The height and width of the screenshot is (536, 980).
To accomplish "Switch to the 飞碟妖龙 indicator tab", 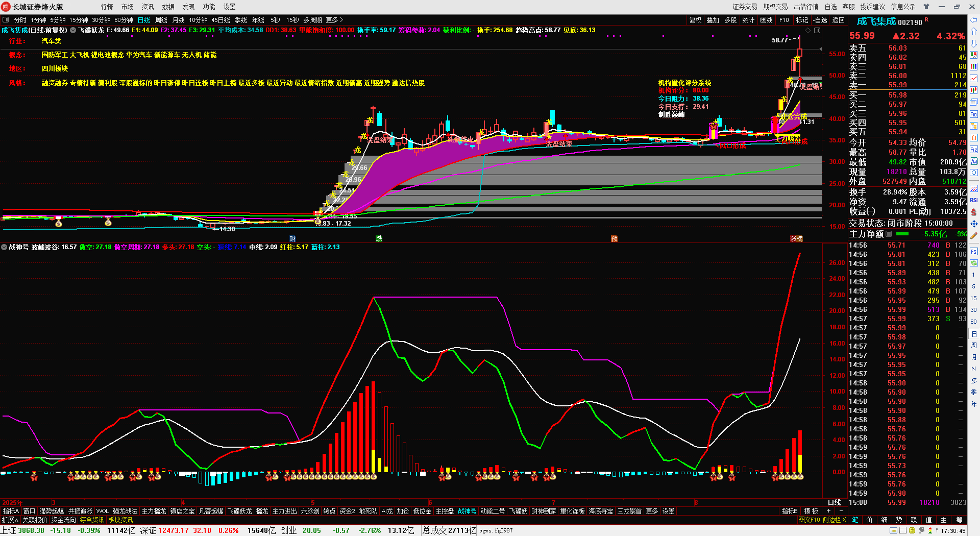I will point(239,511).
